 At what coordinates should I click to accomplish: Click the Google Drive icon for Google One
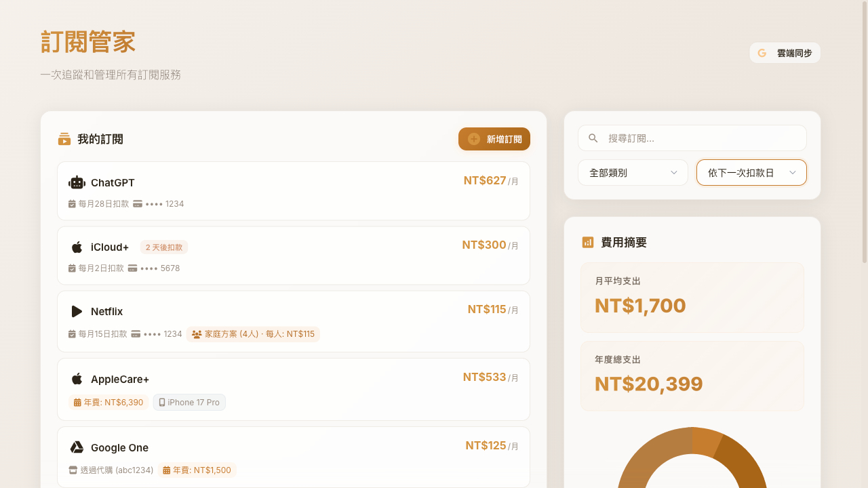click(x=77, y=447)
